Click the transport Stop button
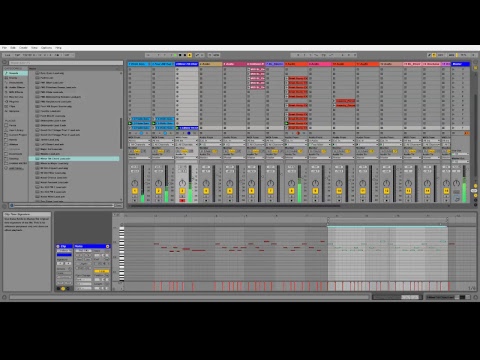480x360 pixels. [x=180, y=55]
